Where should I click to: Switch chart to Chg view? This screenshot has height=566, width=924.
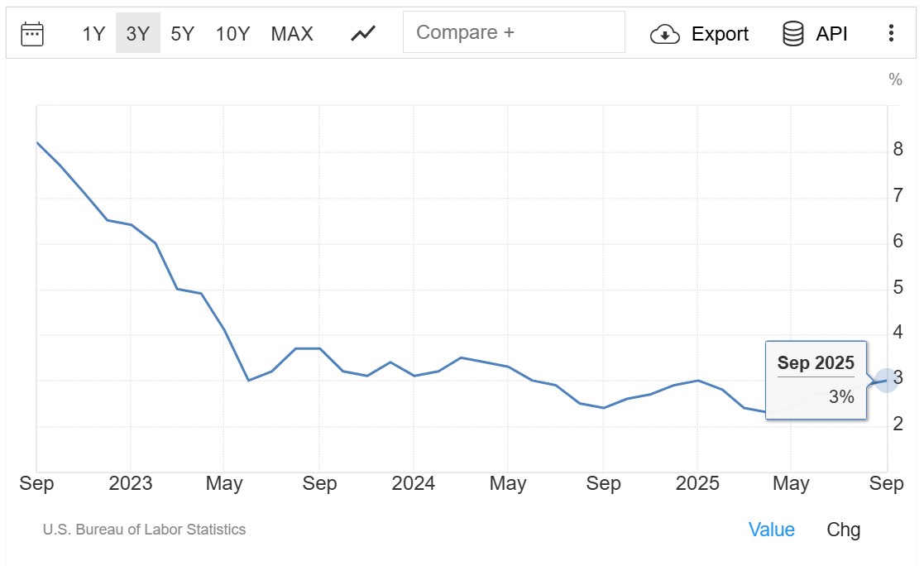(843, 530)
